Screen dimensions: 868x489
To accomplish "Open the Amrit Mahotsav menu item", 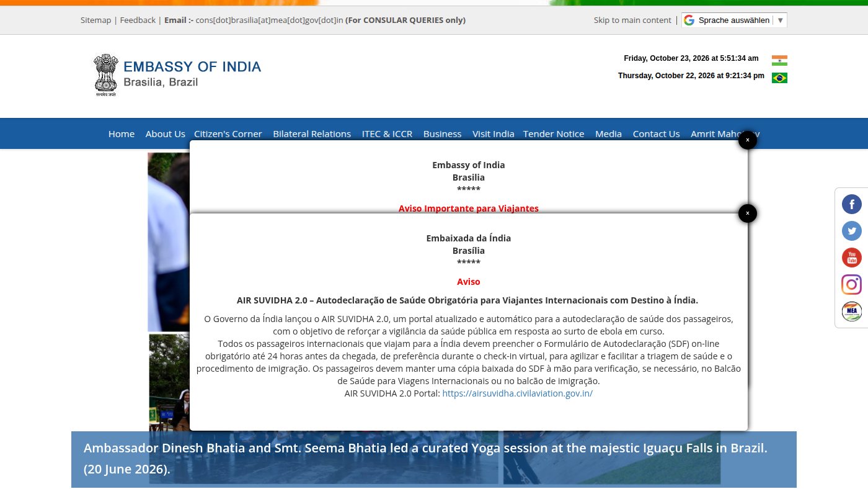I will [725, 133].
